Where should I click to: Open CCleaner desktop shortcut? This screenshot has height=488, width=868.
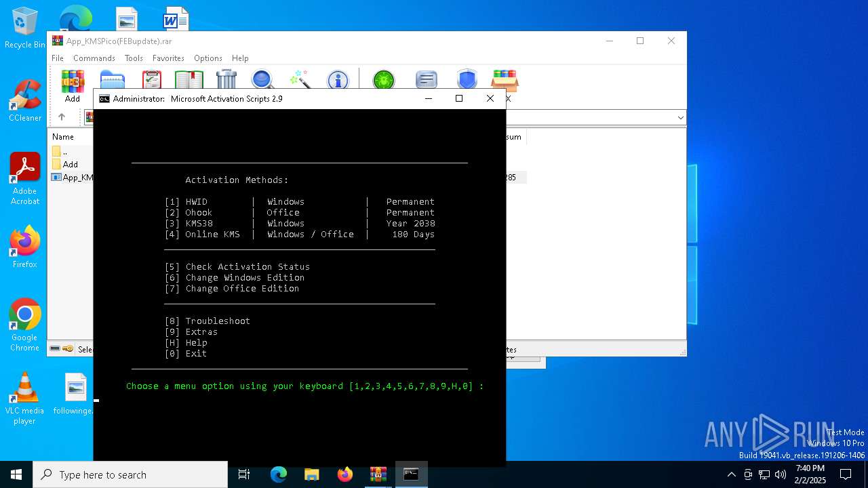pyautogui.click(x=24, y=101)
